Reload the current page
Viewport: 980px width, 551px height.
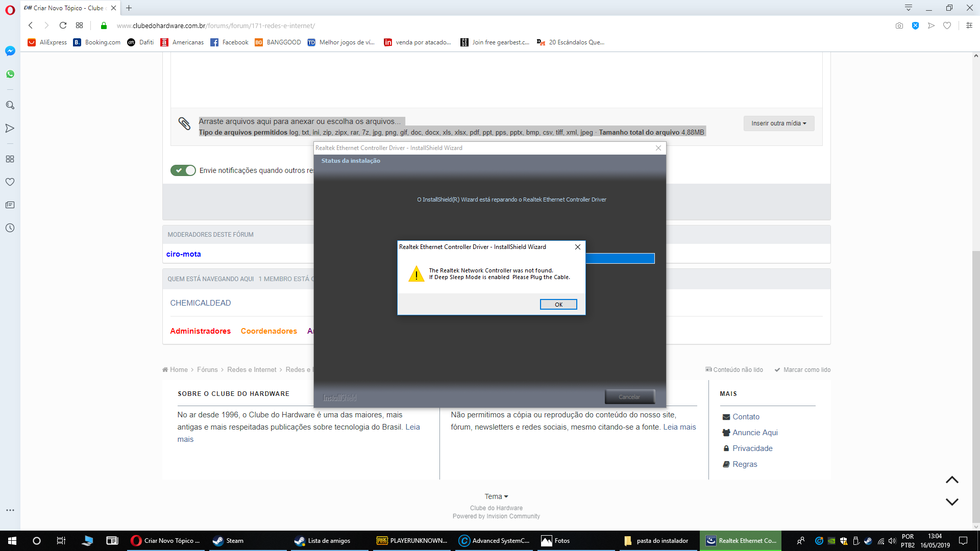pyautogui.click(x=63, y=26)
